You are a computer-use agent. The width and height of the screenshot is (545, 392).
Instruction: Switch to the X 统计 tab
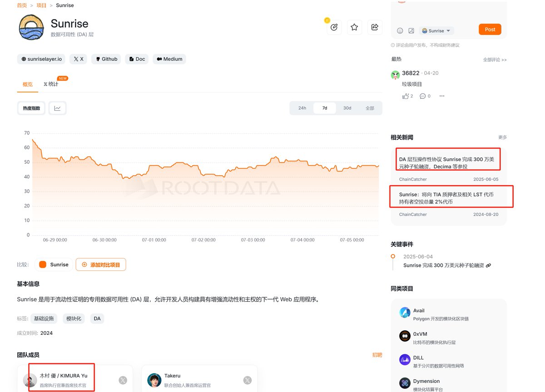pyautogui.click(x=51, y=84)
